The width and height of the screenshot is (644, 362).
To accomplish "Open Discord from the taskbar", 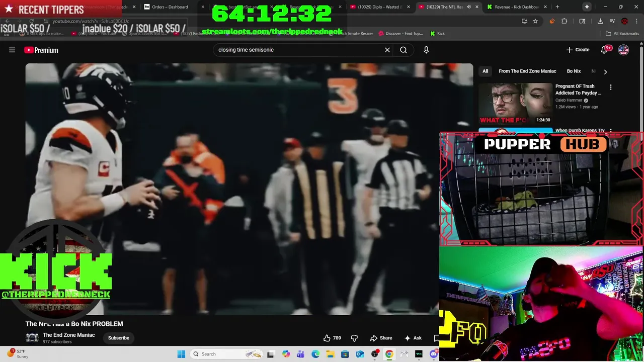I will point(434,354).
